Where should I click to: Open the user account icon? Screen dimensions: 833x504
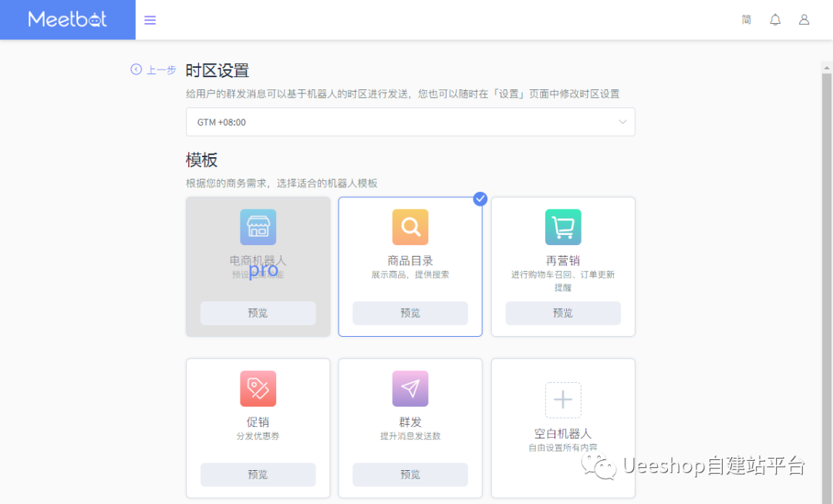click(x=804, y=20)
